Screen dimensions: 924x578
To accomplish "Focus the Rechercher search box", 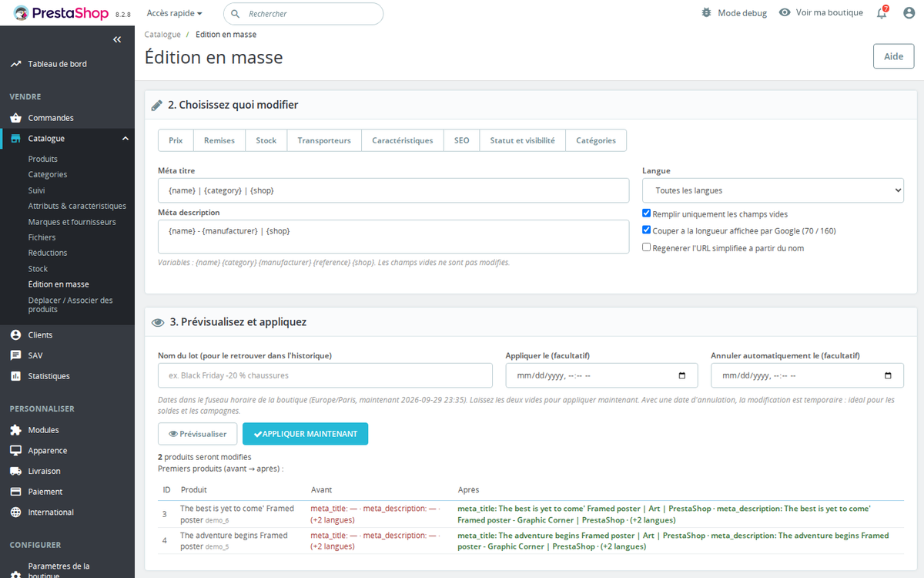I will click(303, 14).
